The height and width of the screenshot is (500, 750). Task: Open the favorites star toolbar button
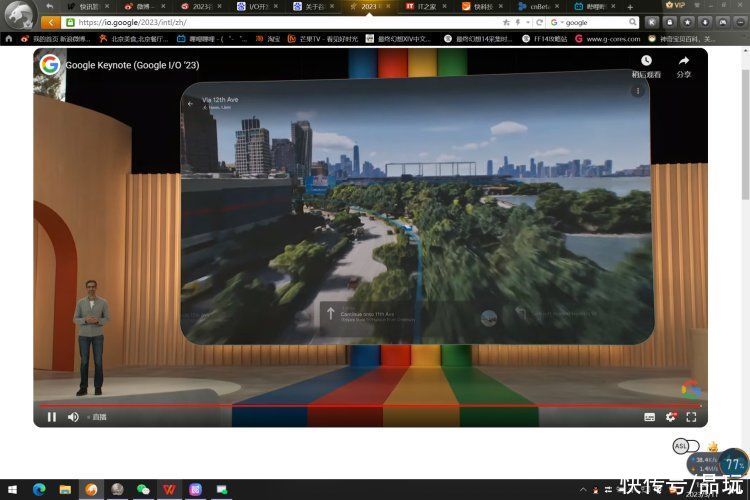pyautogui.click(x=687, y=22)
